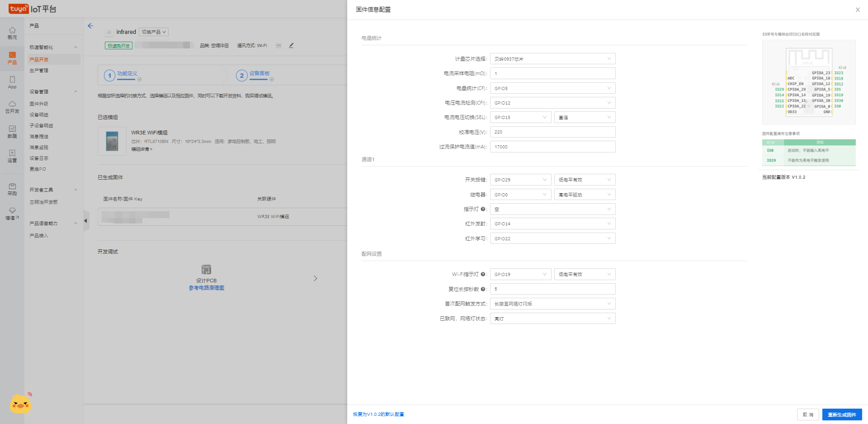The image size is (868, 424).
Task: Click the duck assistant mascot icon
Action: click(21, 403)
